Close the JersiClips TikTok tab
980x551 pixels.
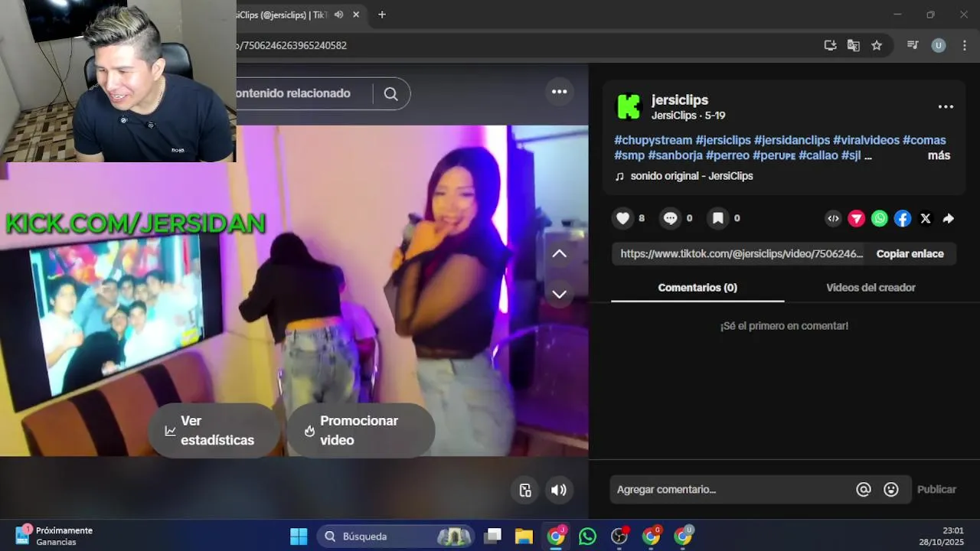356,15
